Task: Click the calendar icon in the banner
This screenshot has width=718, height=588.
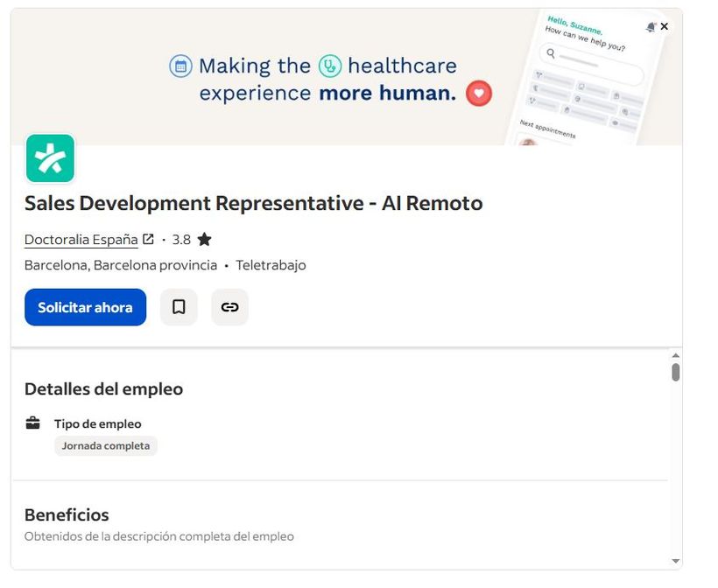Action: coord(180,66)
